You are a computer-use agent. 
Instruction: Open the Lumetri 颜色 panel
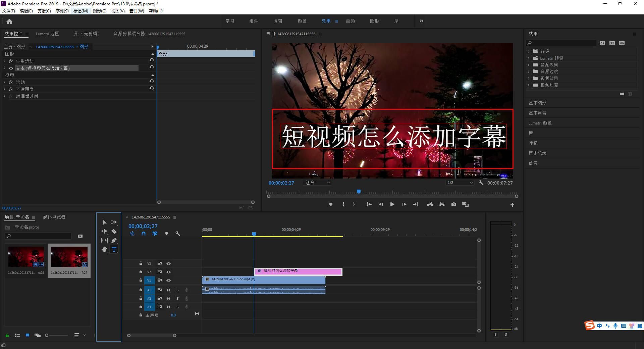(540, 123)
